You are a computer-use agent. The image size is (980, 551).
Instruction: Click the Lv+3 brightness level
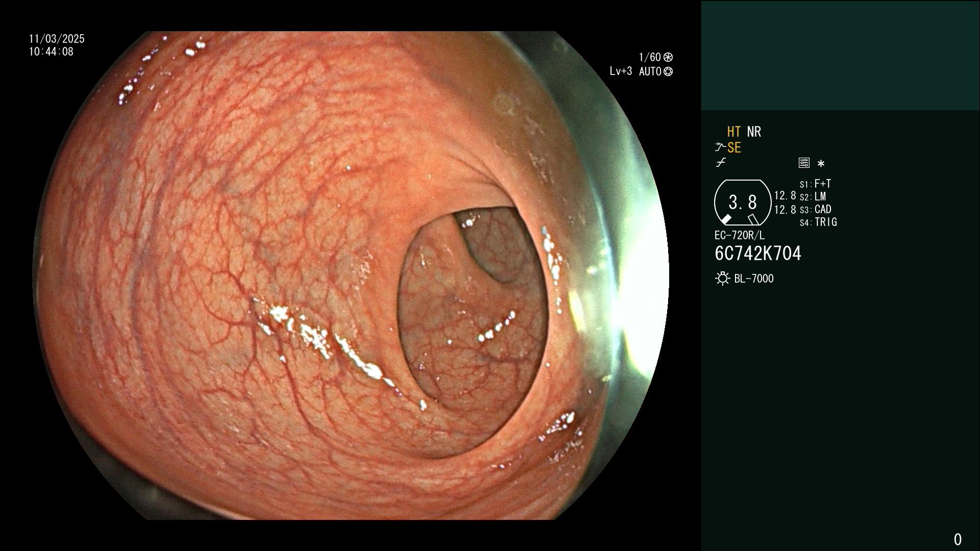621,72
